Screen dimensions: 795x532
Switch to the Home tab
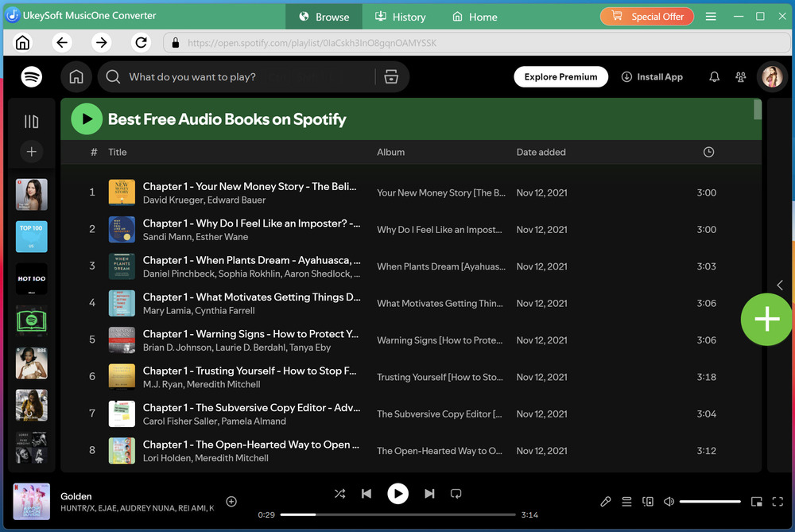[475, 17]
